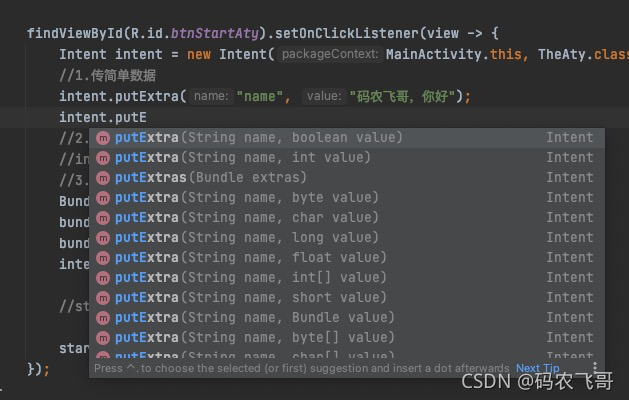The height and width of the screenshot is (400, 629).
Task: Click the setOnClickListener method call
Action: pos(347,33)
